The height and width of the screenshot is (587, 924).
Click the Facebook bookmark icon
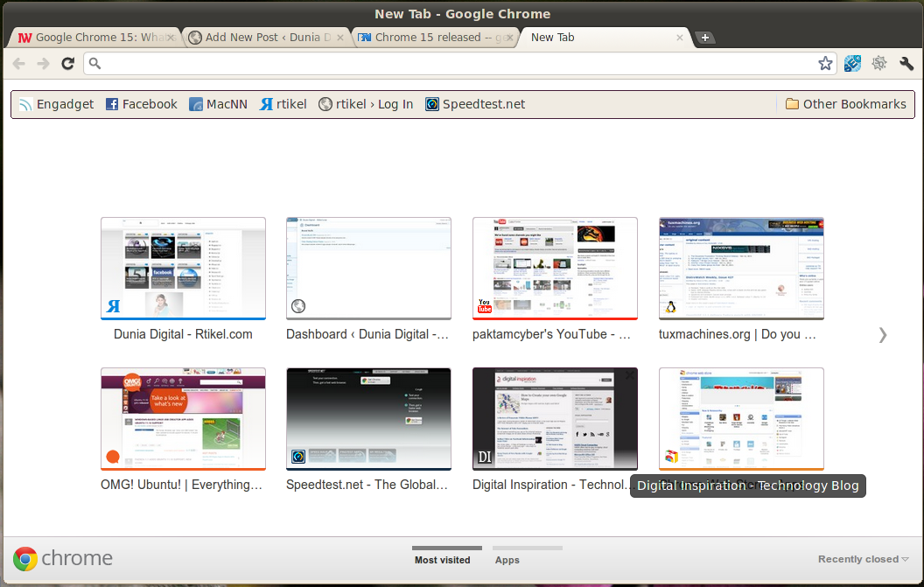(x=112, y=104)
